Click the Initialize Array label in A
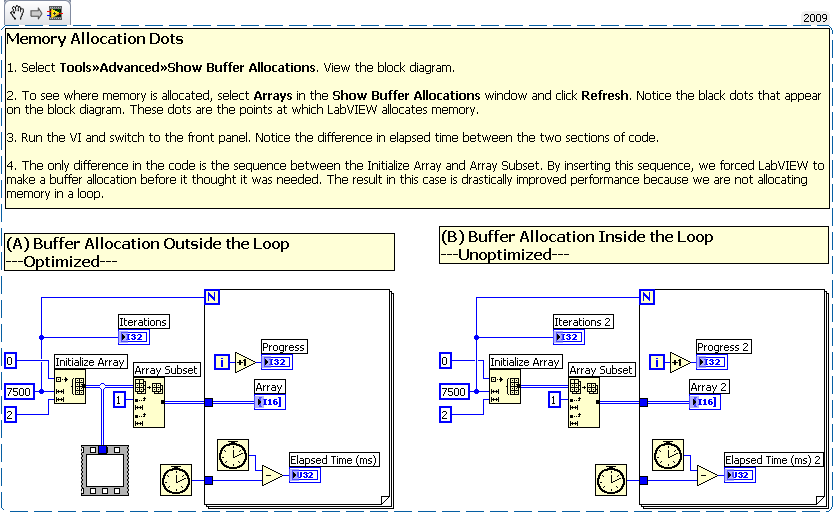Image resolution: width=834 pixels, height=513 pixels. tap(90, 362)
